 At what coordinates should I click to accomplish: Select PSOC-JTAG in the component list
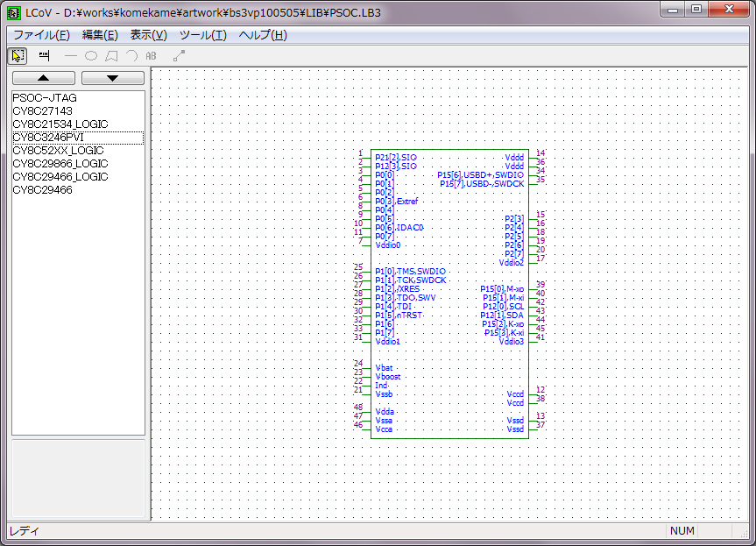tap(78, 98)
